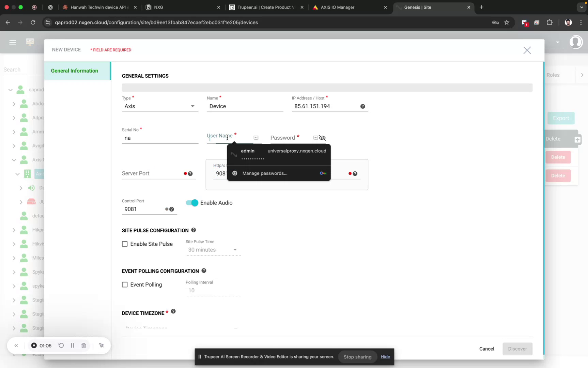Open the Site Pulse Configuration help icon

[193, 230]
